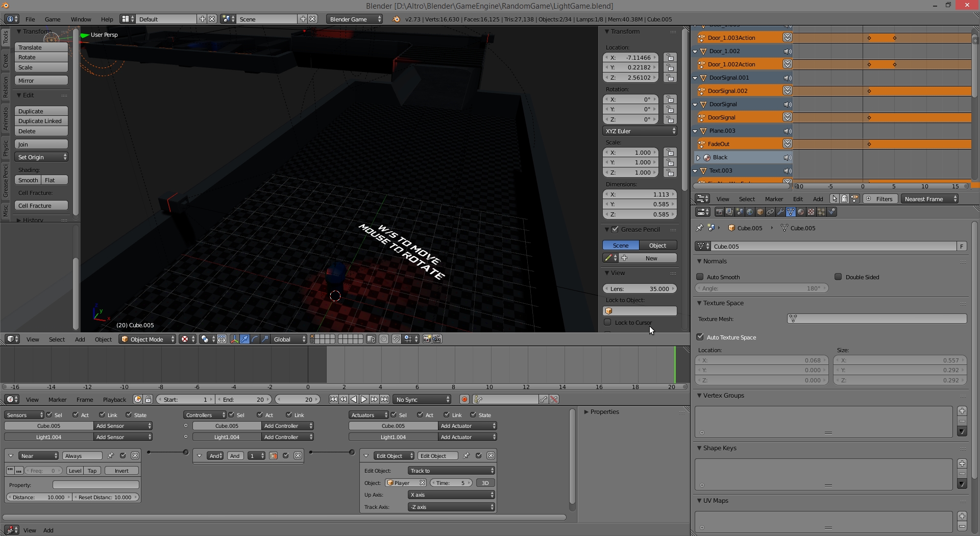Click the Object Constraints chain-link icon
The image size is (980, 536).
[770, 212]
